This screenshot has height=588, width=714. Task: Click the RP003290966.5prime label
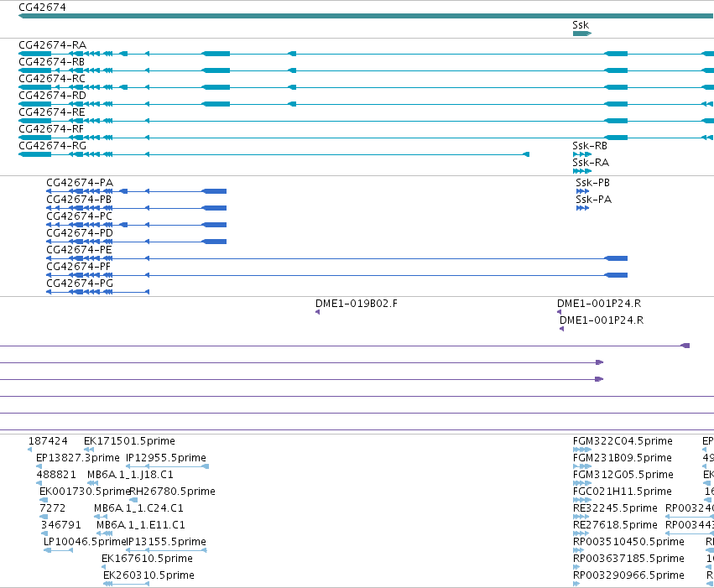pyautogui.click(x=628, y=575)
